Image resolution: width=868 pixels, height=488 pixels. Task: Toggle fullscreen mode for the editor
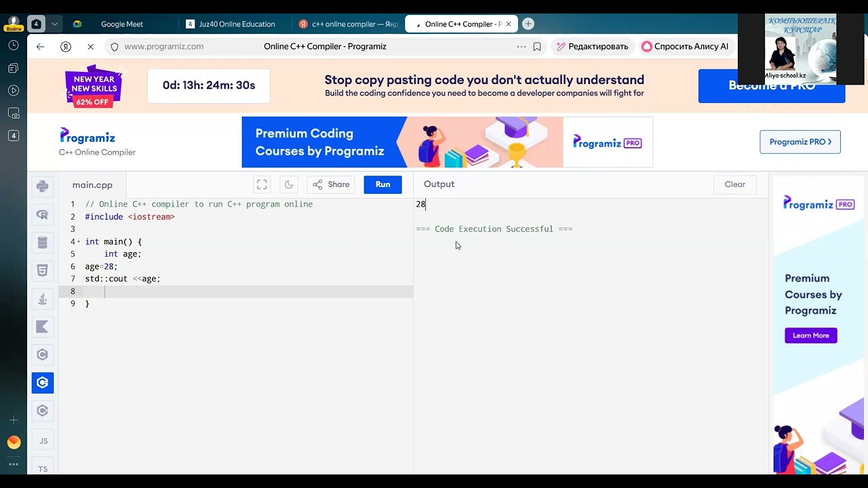[x=262, y=184]
